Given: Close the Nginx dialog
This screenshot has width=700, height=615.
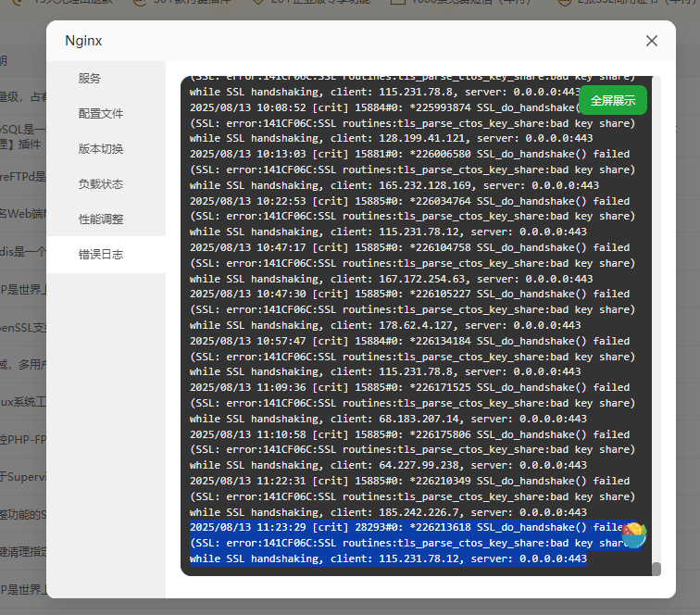Looking at the screenshot, I should 651,41.
